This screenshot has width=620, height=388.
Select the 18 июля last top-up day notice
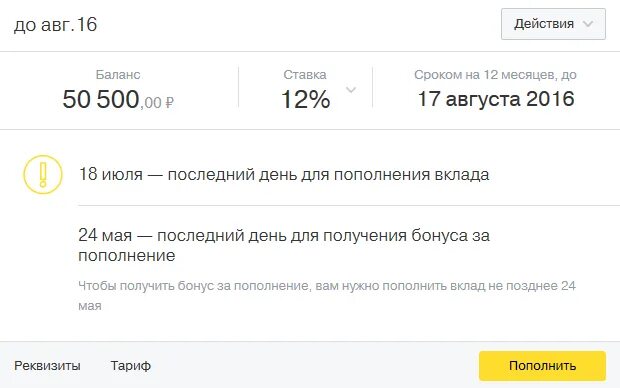[x=284, y=174]
